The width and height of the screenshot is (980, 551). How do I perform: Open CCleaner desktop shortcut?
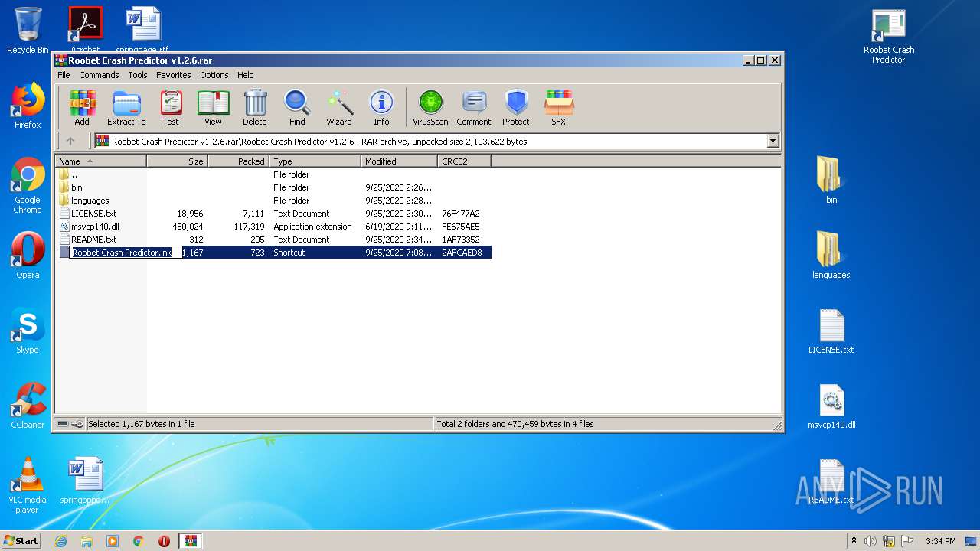click(28, 406)
